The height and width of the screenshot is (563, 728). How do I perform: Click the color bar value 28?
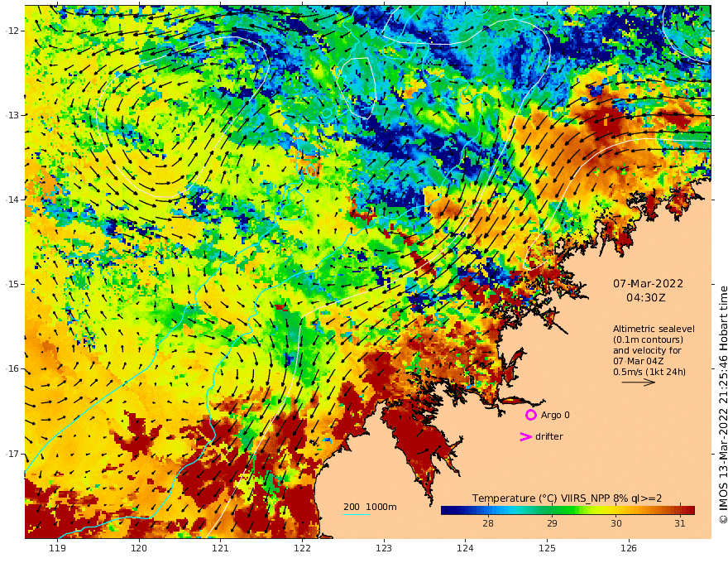[x=488, y=523]
